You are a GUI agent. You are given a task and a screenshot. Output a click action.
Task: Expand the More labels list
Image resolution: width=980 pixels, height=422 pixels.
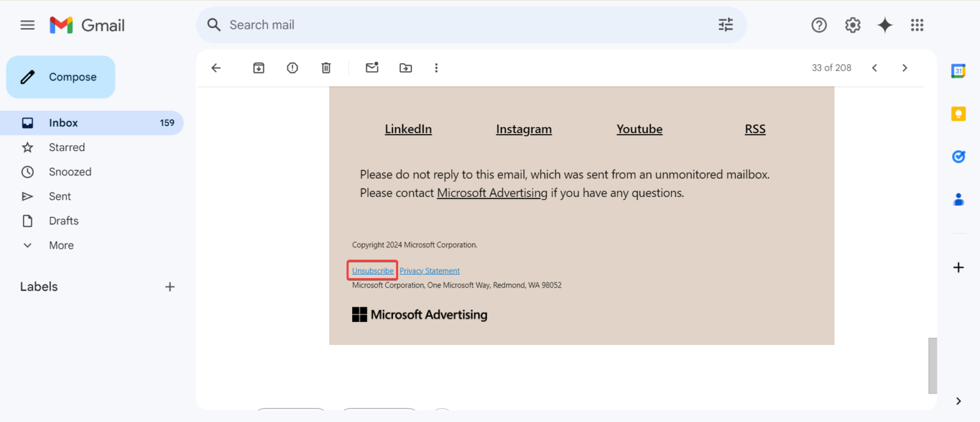(61, 245)
